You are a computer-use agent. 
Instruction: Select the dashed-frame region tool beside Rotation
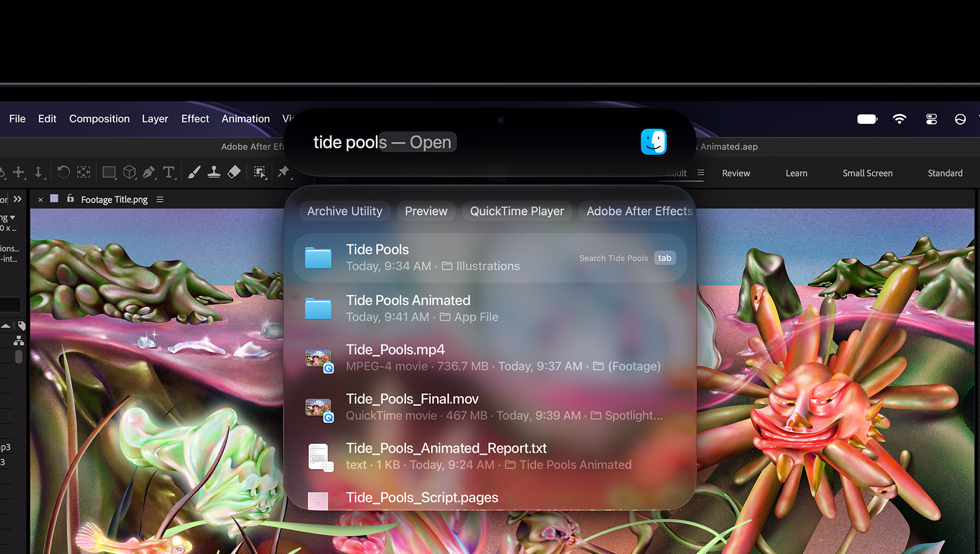pyautogui.click(x=84, y=172)
